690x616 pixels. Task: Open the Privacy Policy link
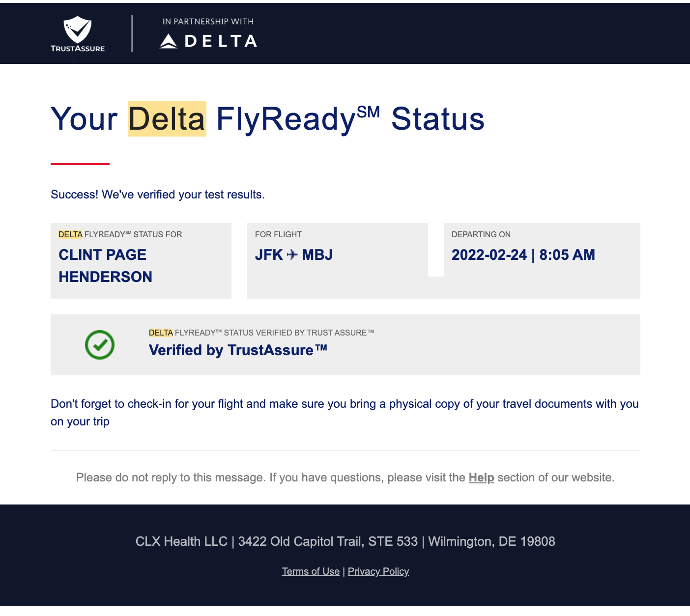coord(378,571)
